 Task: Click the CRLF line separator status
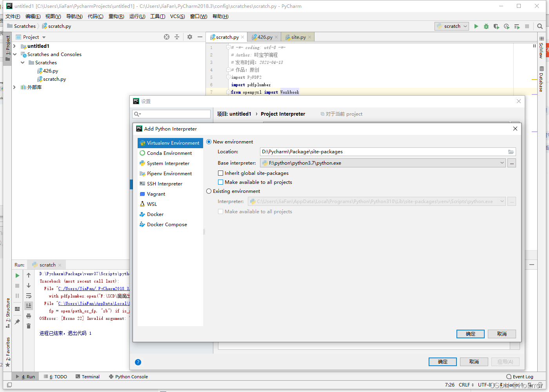(x=466, y=385)
